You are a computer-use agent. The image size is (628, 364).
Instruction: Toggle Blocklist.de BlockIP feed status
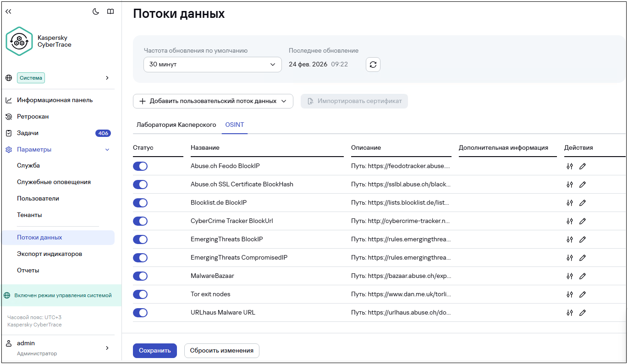click(x=140, y=203)
